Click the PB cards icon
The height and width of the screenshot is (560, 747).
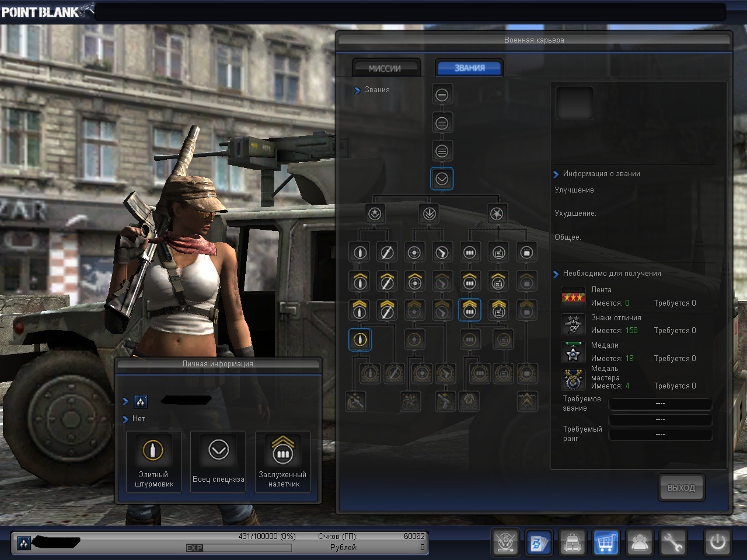click(x=538, y=542)
